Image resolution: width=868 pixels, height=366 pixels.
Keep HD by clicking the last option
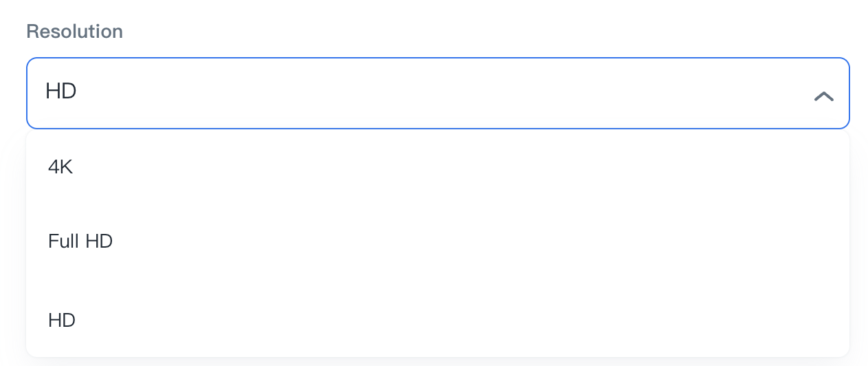tap(62, 320)
